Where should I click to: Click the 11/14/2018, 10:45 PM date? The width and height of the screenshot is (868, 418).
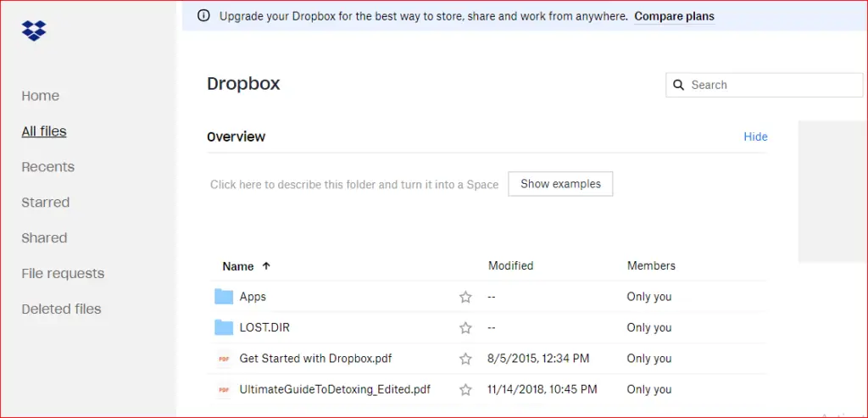coord(542,390)
